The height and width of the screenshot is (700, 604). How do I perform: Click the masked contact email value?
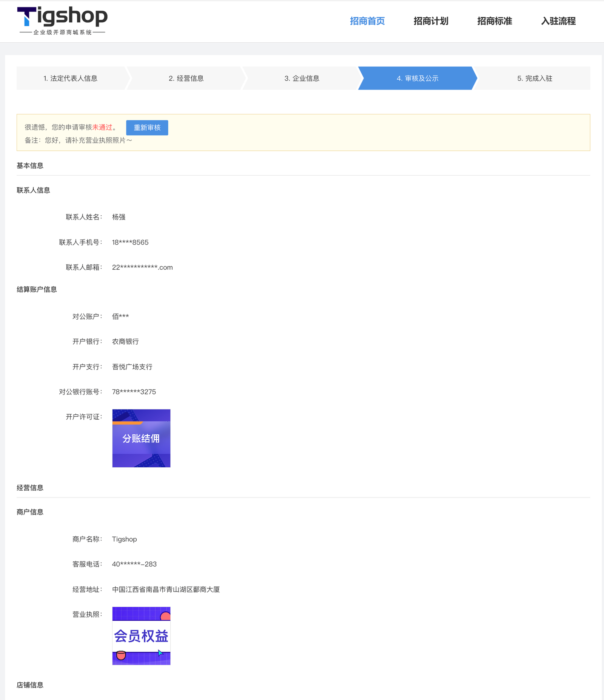point(142,267)
